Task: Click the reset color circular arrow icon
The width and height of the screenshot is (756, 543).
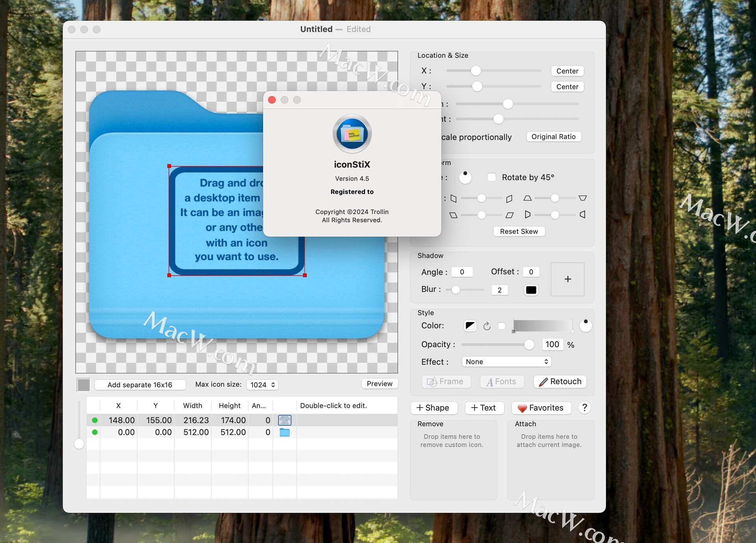Action: click(x=487, y=326)
